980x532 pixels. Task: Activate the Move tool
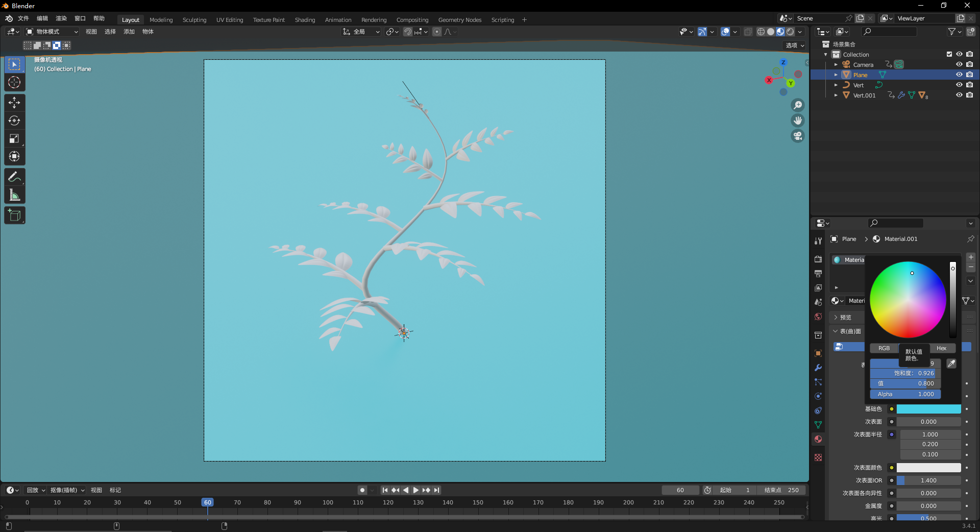(14, 103)
